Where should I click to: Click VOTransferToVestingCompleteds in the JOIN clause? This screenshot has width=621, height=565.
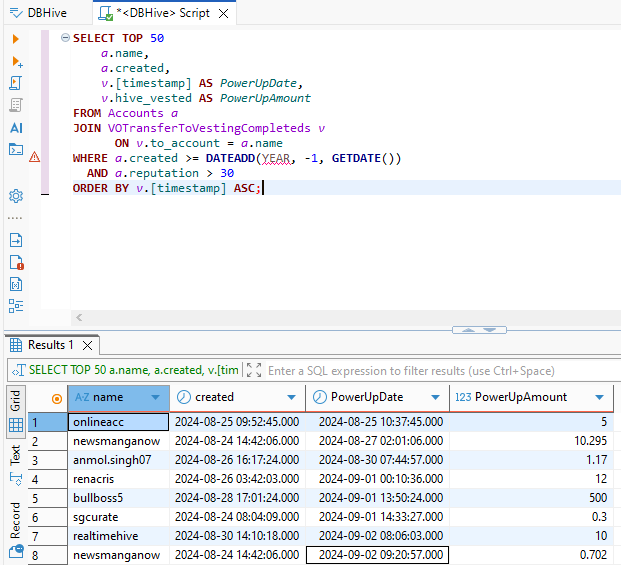pyautogui.click(x=209, y=128)
